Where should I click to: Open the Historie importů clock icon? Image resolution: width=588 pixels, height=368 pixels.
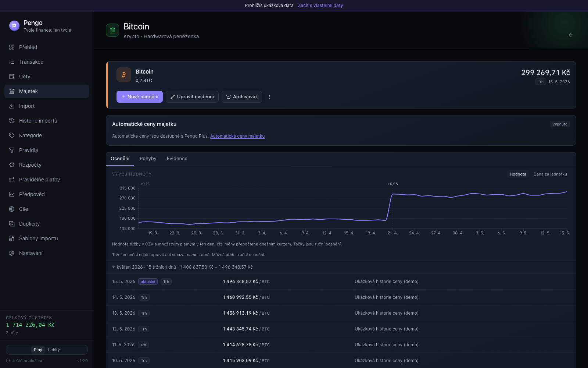click(12, 121)
